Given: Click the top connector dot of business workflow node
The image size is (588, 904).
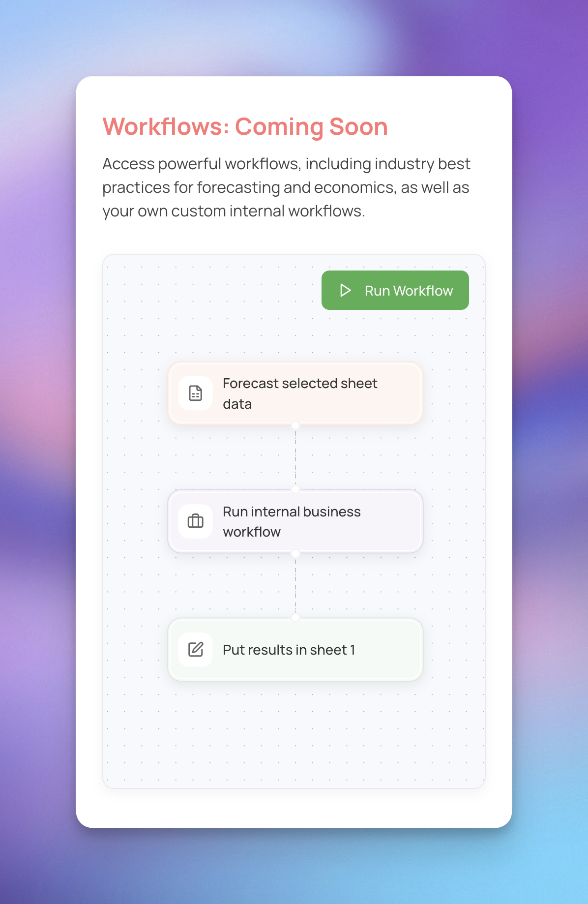Looking at the screenshot, I should click(x=295, y=489).
